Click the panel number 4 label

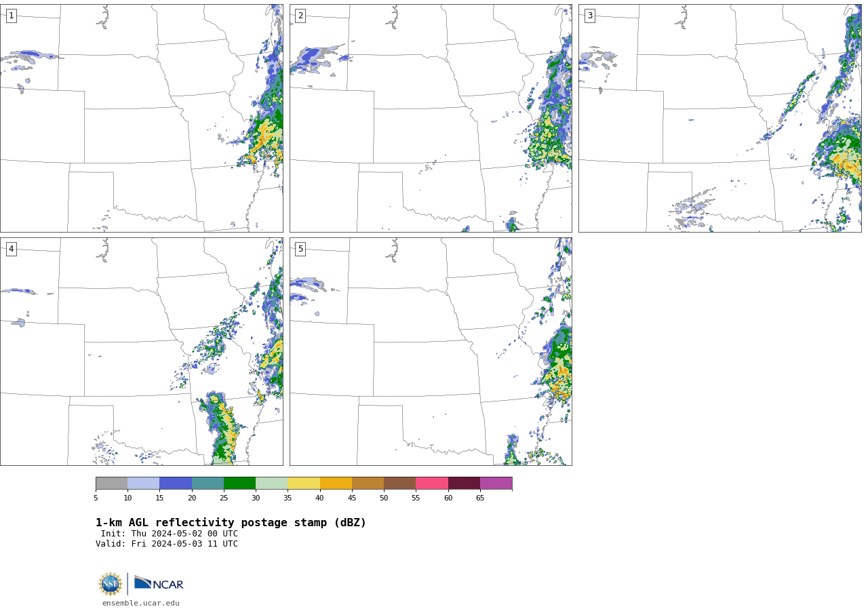pos(11,249)
